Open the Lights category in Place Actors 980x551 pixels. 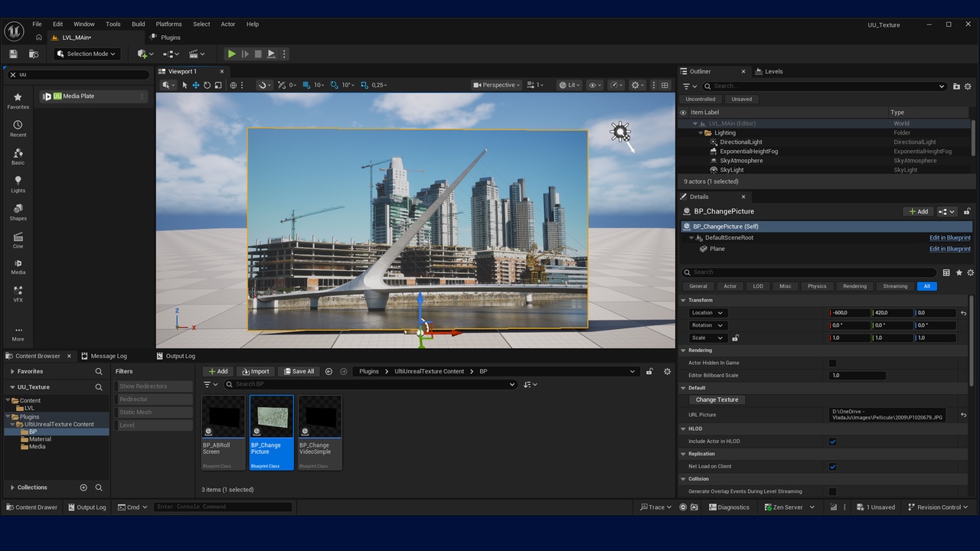point(18,184)
